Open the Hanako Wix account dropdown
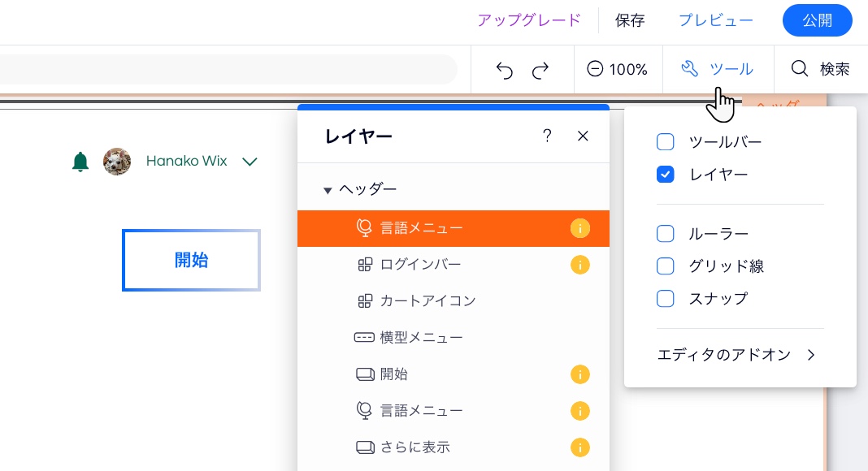 pyautogui.click(x=250, y=162)
